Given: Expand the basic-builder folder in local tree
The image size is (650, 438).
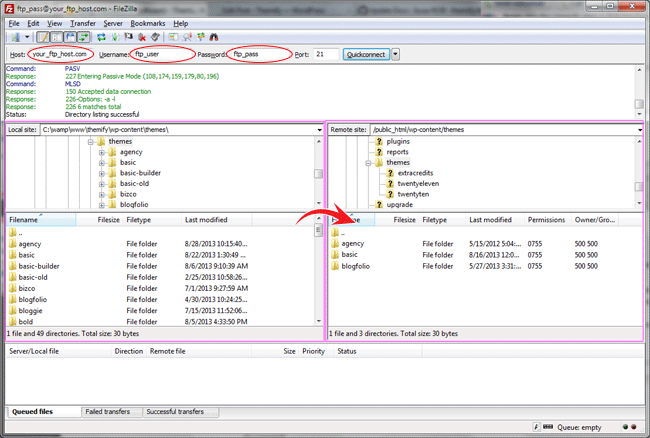Looking at the screenshot, I should click(x=102, y=173).
